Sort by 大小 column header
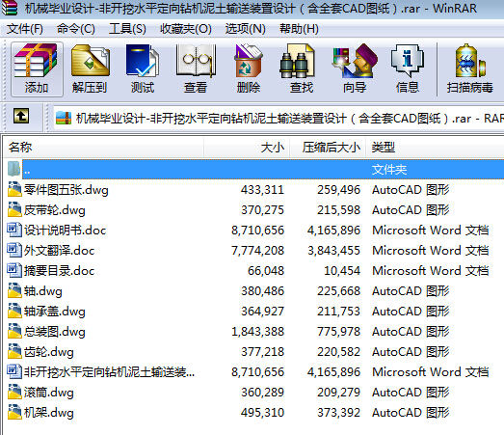Viewport: 504px width, 435px height. (247, 148)
